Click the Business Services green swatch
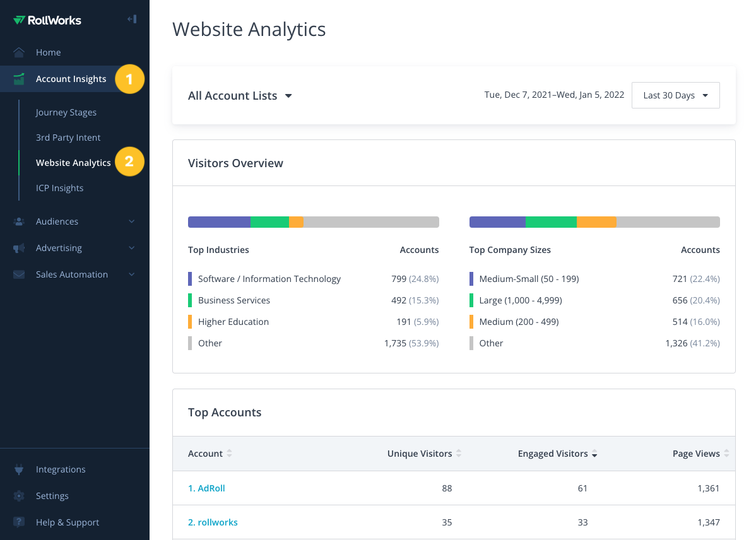The height and width of the screenshot is (540, 756). click(x=190, y=300)
